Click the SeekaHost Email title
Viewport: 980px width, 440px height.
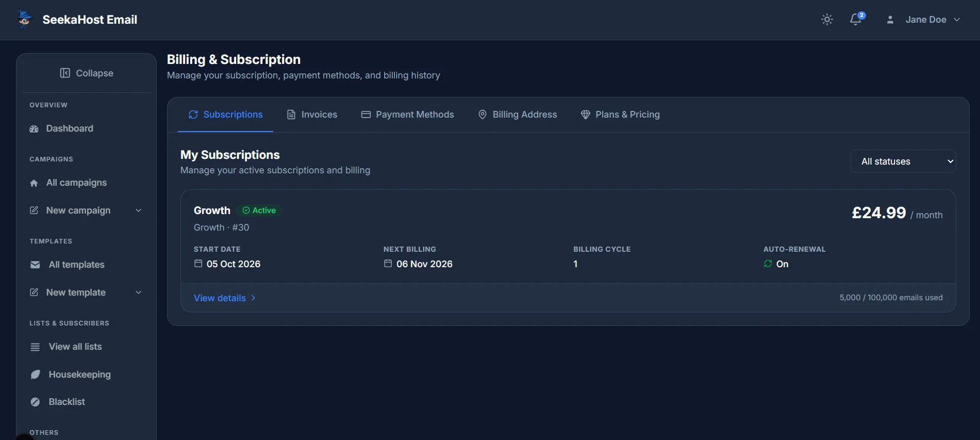(90, 20)
